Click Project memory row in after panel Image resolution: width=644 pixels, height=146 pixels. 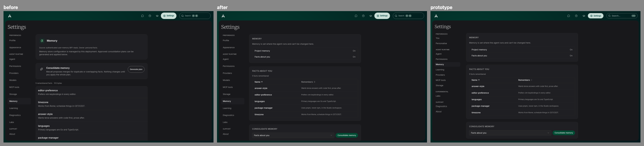[305, 51]
